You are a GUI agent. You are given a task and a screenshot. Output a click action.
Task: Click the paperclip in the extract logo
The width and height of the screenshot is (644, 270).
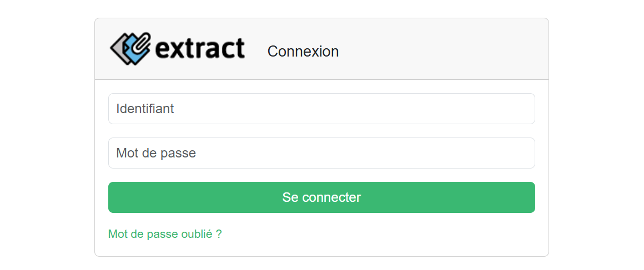140,43
